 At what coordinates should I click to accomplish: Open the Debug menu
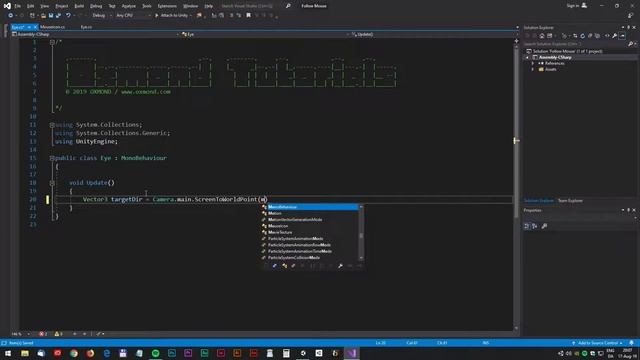click(x=96, y=6)
